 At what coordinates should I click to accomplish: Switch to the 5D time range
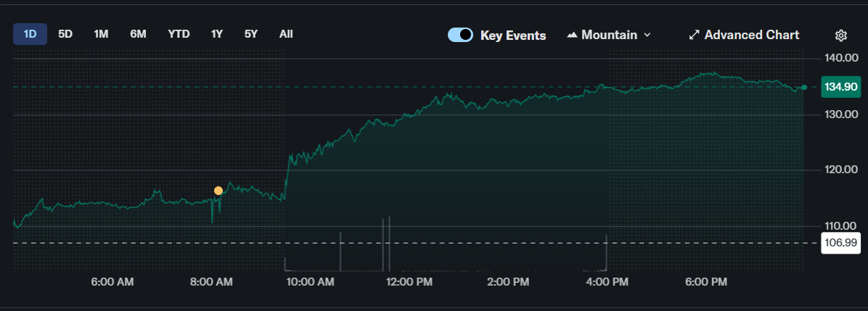click(65, 34)
